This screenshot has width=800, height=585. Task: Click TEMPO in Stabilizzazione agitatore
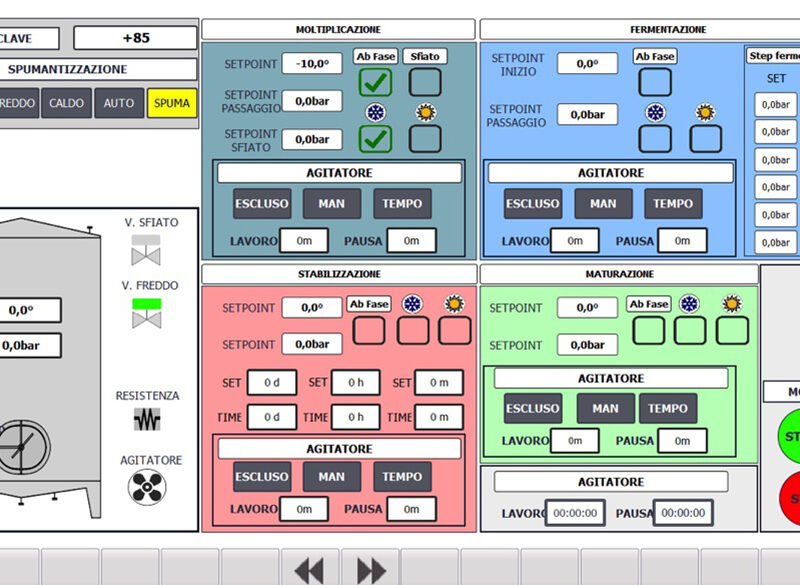403,477
